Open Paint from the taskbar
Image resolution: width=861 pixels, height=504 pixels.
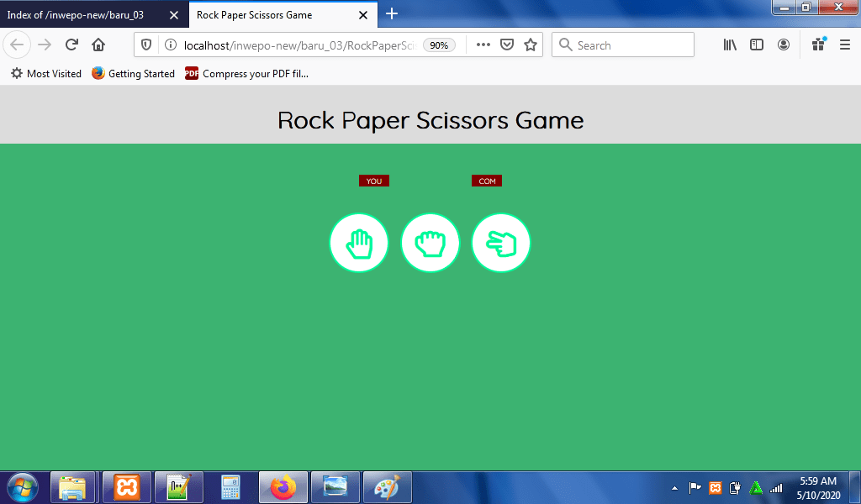pyautogui.click(x=387, y=487)
